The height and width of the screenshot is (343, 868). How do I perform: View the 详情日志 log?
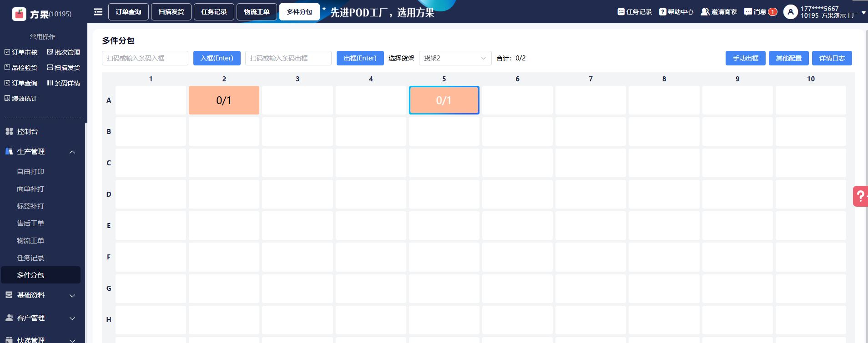[832, 58]
